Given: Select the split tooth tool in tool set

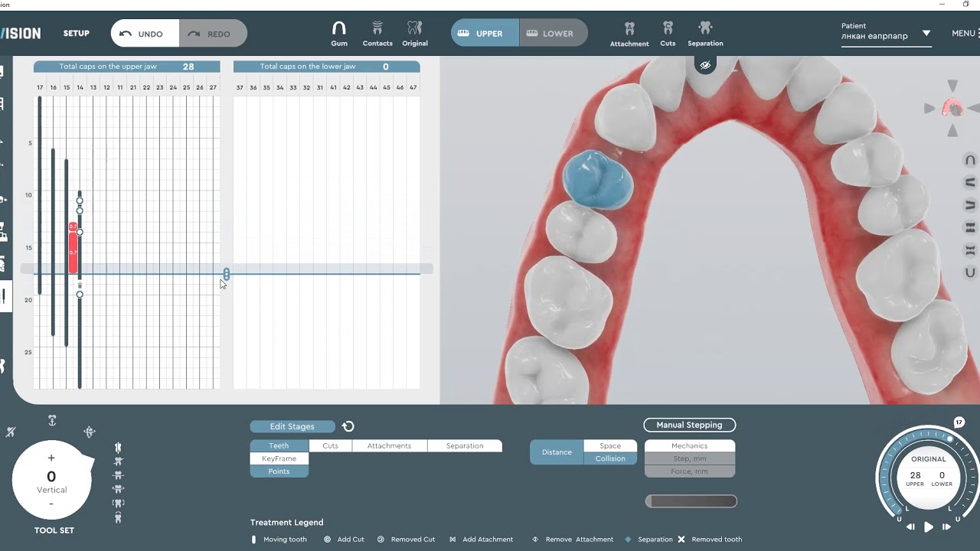Looking at the screenshot, I should 118,448.
